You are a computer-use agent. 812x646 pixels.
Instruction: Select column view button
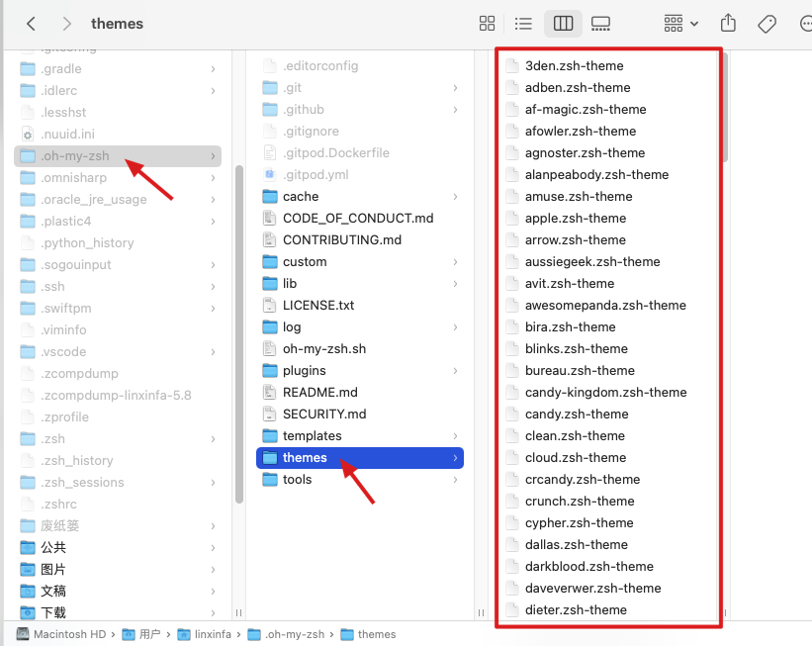pos(563,24)
